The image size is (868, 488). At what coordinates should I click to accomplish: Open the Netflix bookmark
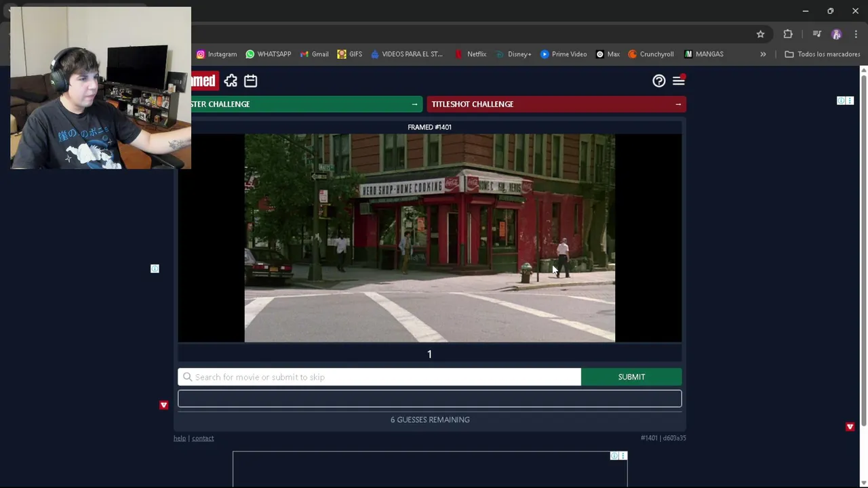(470, 54)
